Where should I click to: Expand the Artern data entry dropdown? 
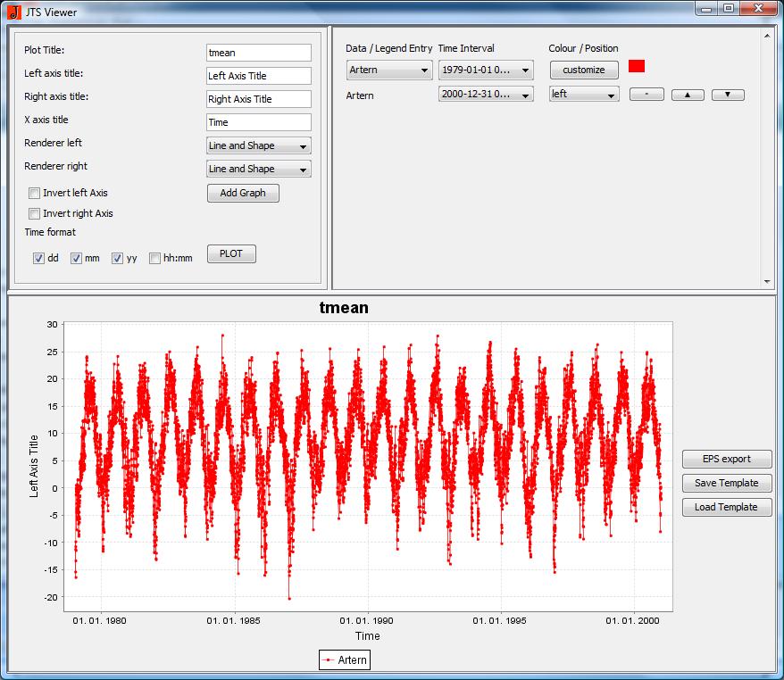pos(389,70)
